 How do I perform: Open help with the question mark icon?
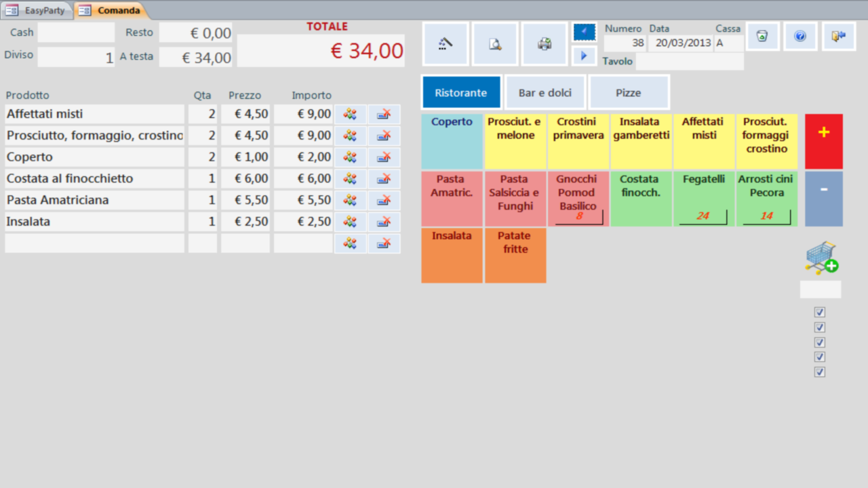point(800,37)
